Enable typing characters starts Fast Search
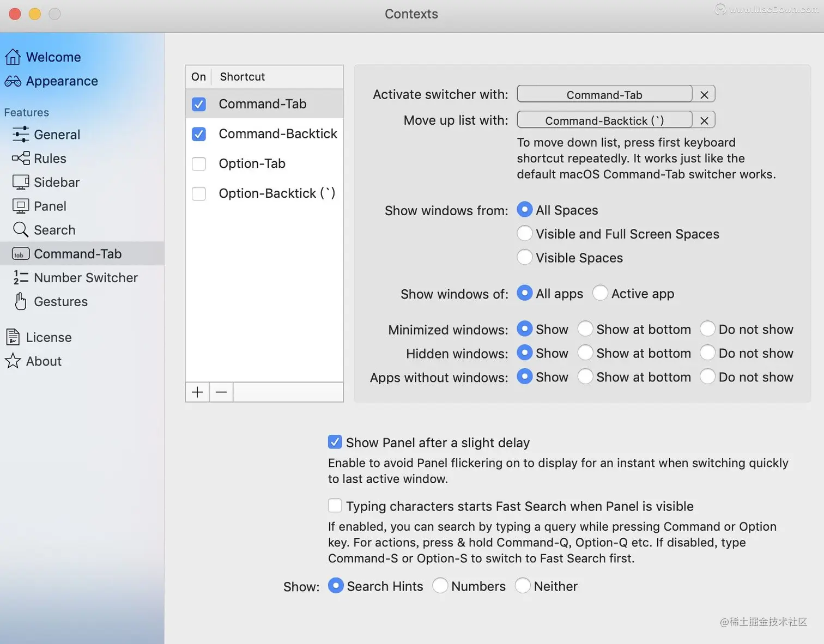 pyautogui.click(x=335, y=506)
